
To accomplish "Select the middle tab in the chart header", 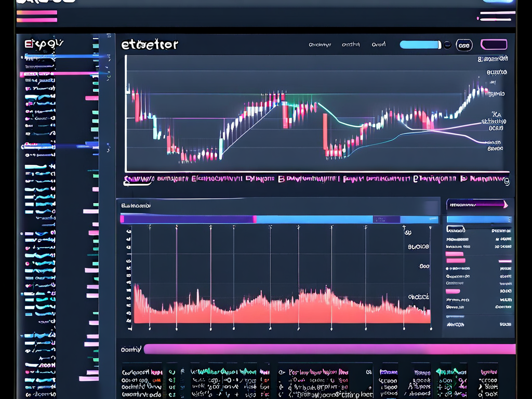I will [351, 45].
